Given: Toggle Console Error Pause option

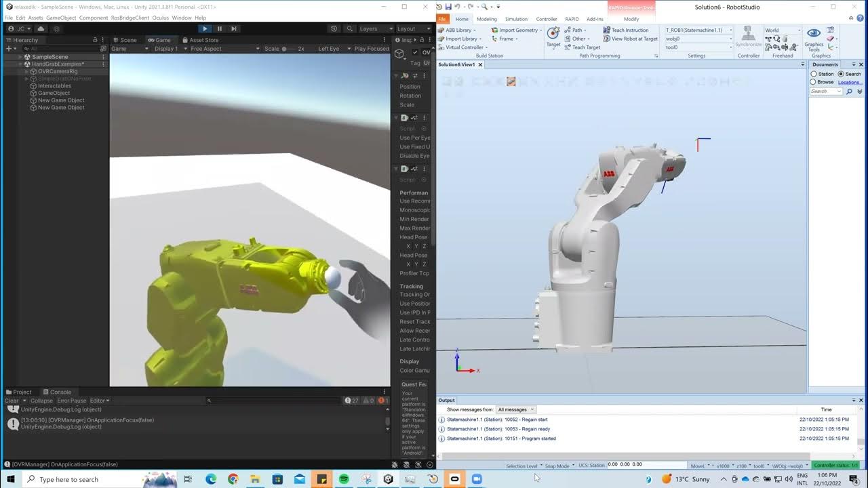Looking at the screenshot, I should pyautogui.click(x=71, y=401).
